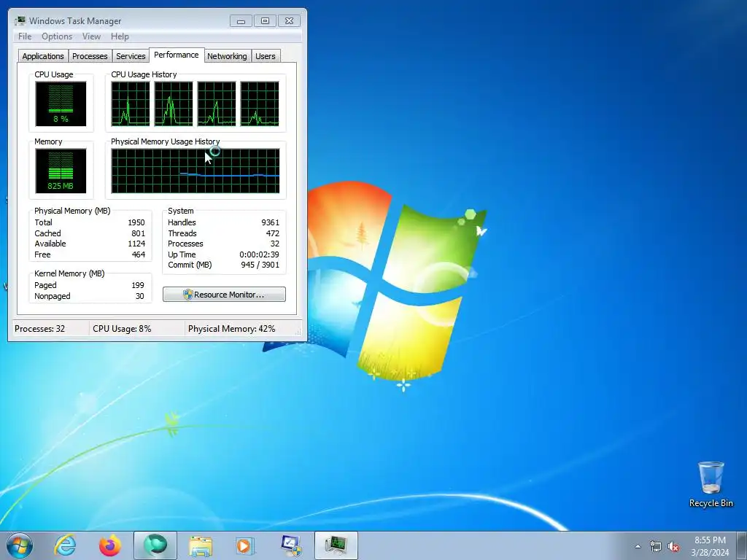Click the Task Manager title bar icon
The width and height of the screenshot is (747, 560).
[20, 20]
